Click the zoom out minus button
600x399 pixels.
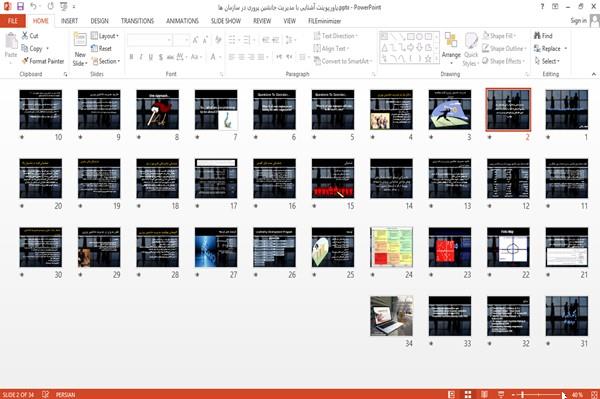click(513, 394)
